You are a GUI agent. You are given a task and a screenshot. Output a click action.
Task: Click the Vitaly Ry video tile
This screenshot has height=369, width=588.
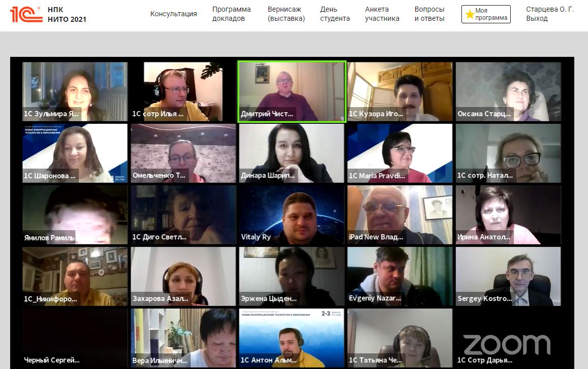pyautogui.click(x=292, y=215)
